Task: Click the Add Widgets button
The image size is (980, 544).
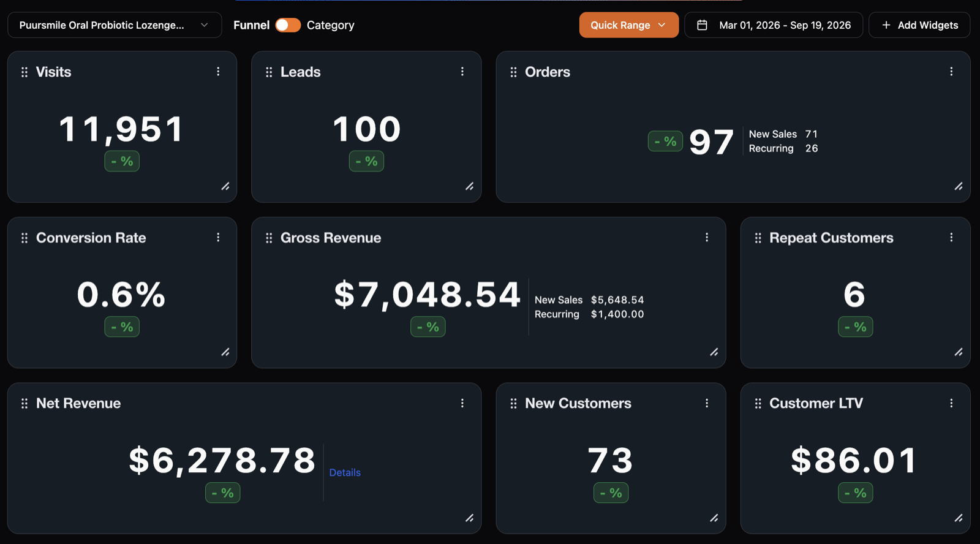Action: coord(919,25)
